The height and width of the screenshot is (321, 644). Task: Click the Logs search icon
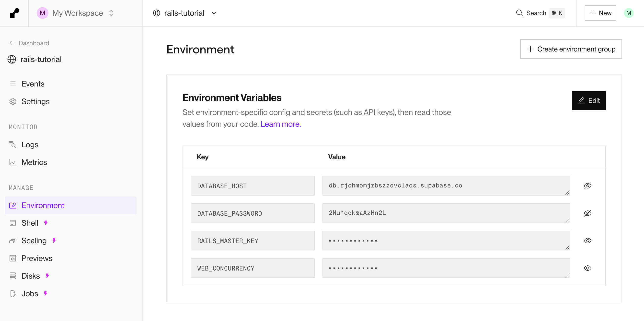(12, 145)
